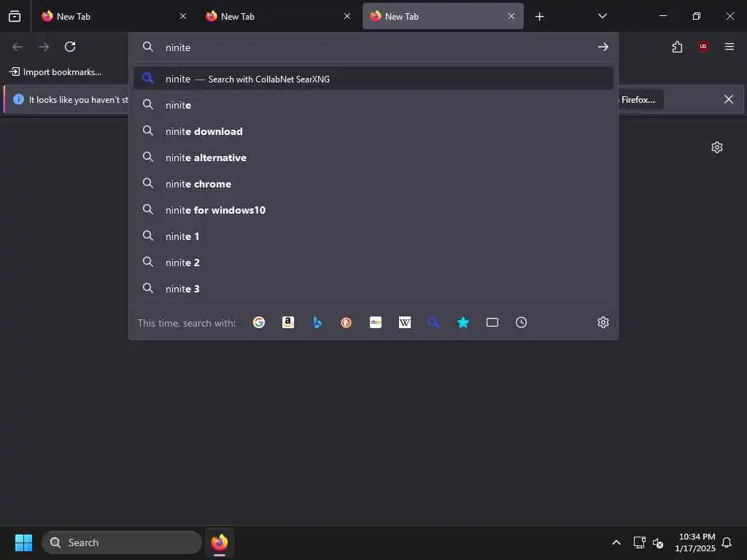Open Firefox View icon
Screen dimensions: 747x560
(x=15, y=16)
